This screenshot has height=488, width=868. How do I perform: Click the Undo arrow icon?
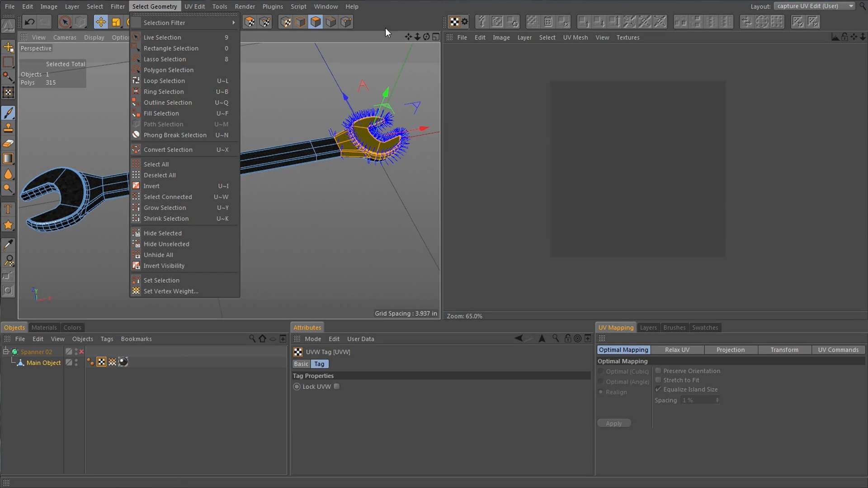[29, 22]
